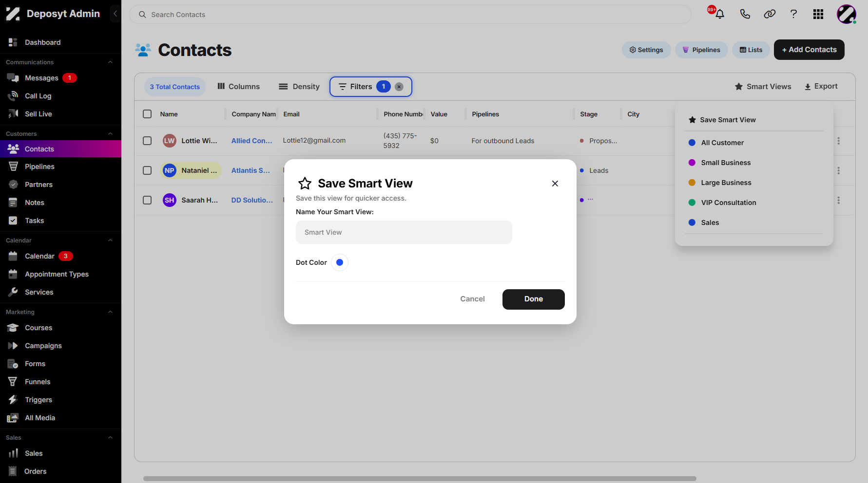Click the phone dialer icon in header
The height and width of the screenshot is (483, 868).
[x=745, y=14]
